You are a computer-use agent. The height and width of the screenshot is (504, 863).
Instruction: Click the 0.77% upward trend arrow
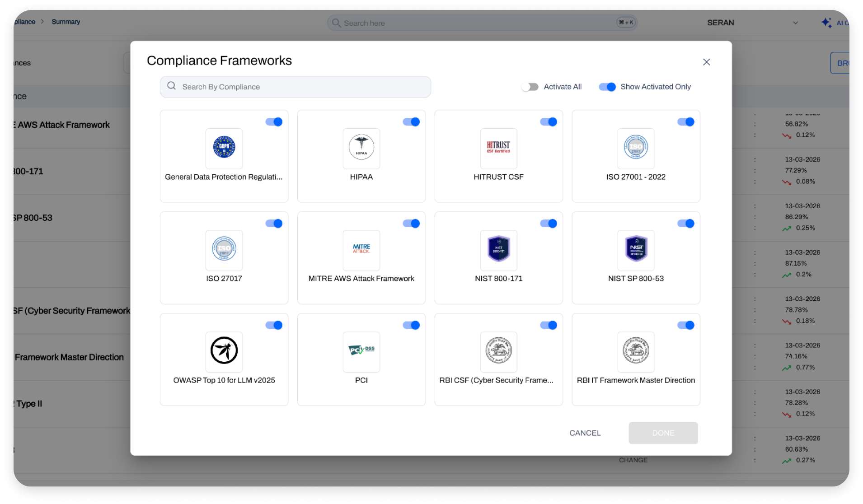787,368
